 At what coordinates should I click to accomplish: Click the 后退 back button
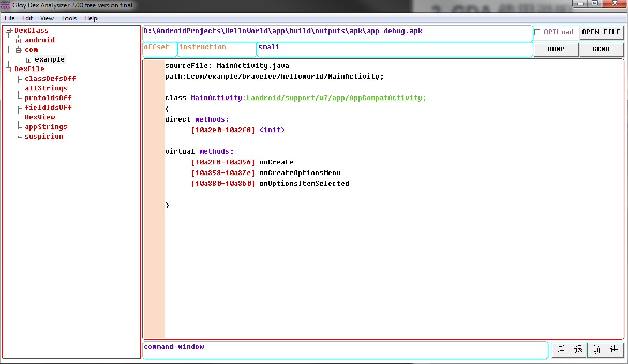click(570, 350)
